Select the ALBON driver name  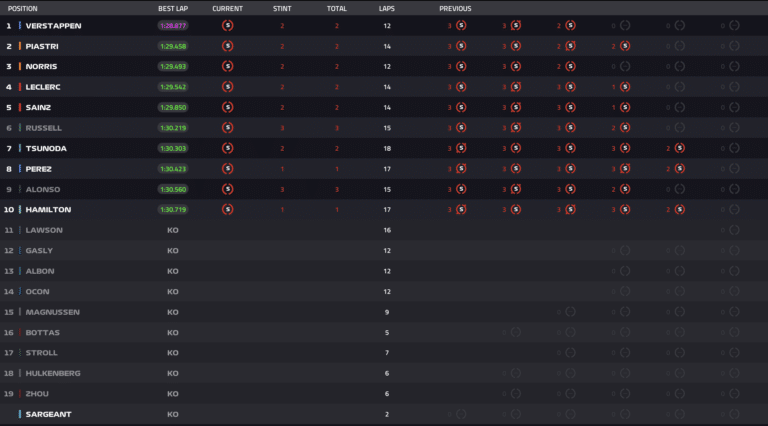click(40, 271)
